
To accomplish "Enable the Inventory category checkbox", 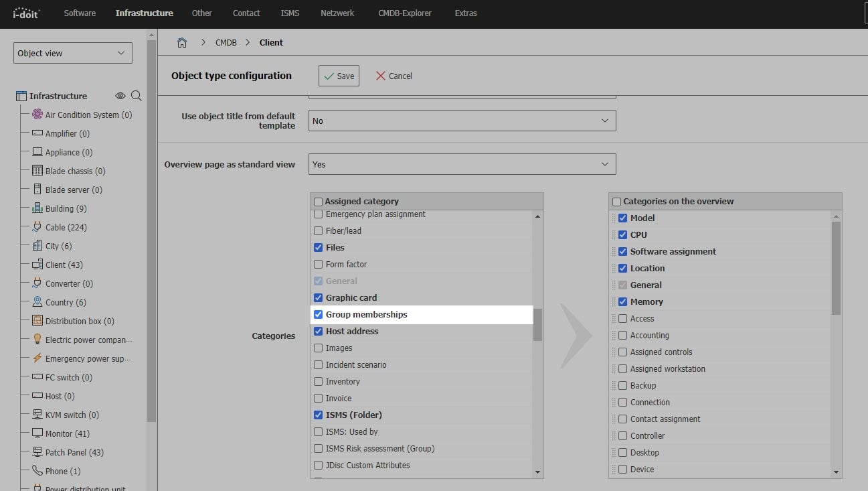I will [x=319, y=381].
